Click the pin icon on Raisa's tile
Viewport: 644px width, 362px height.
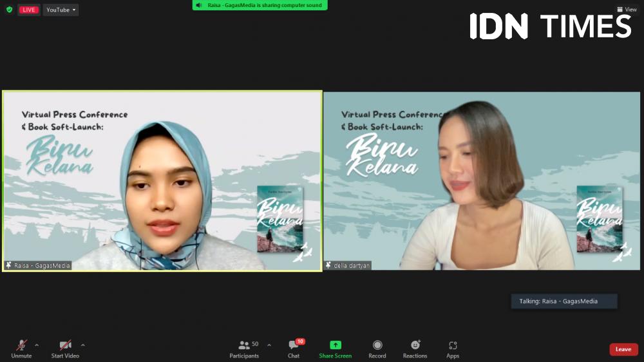point(8,265)
